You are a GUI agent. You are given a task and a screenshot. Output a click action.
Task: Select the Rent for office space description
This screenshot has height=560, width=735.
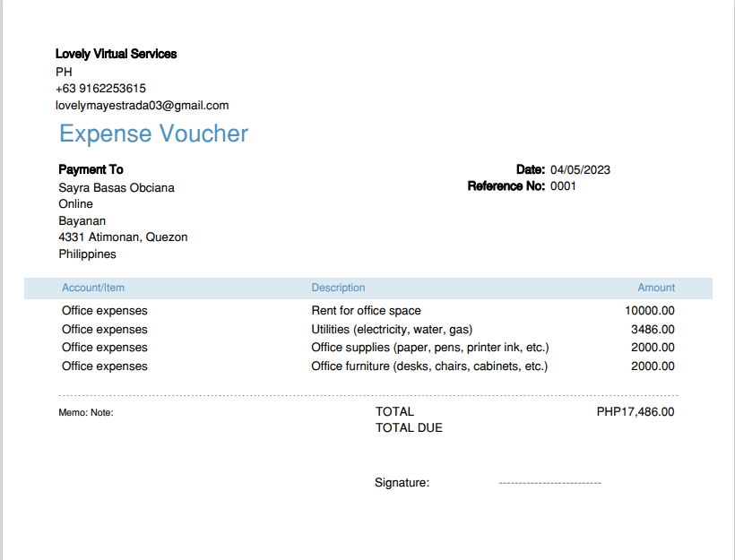tap(366, 311)
